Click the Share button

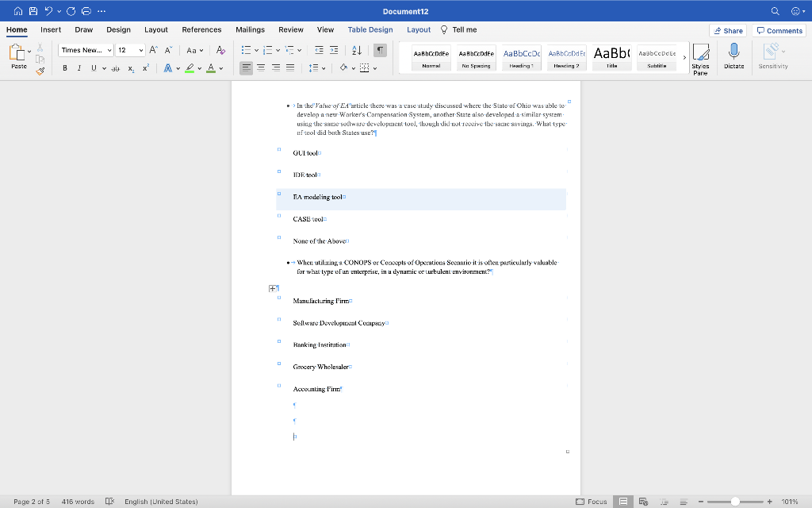[x=728, y=30]
